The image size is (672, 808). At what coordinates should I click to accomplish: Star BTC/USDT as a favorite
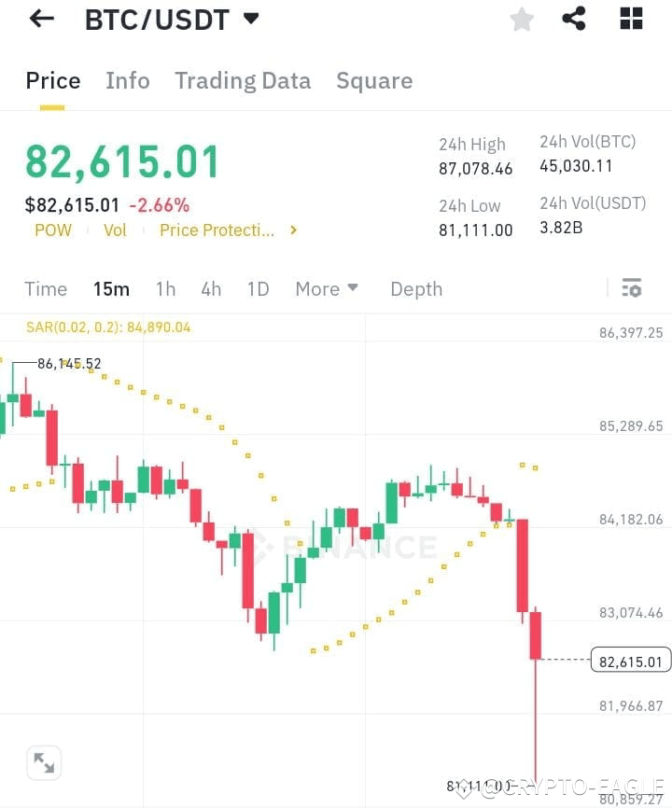tap(521, 19)
